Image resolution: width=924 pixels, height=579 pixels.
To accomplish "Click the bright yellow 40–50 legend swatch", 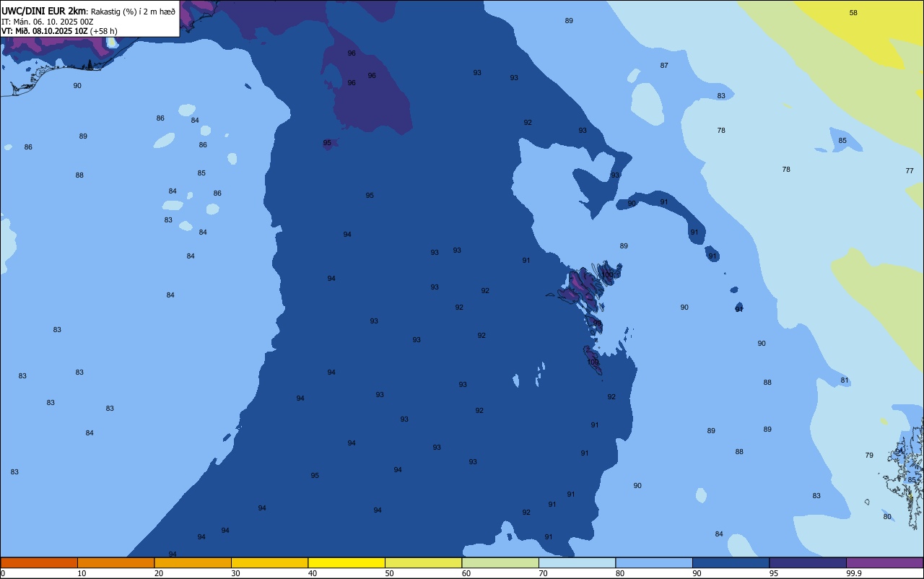I will 346,562.
